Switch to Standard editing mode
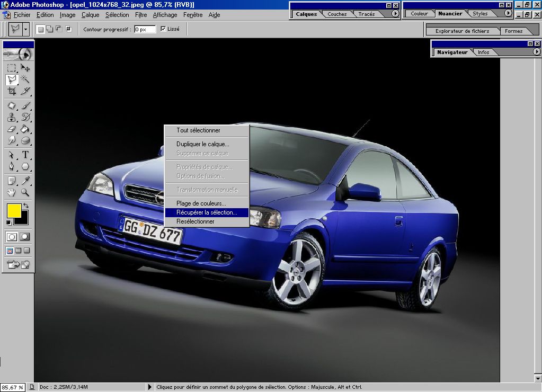Screen dimensions: 542x392 pos(12,237)
